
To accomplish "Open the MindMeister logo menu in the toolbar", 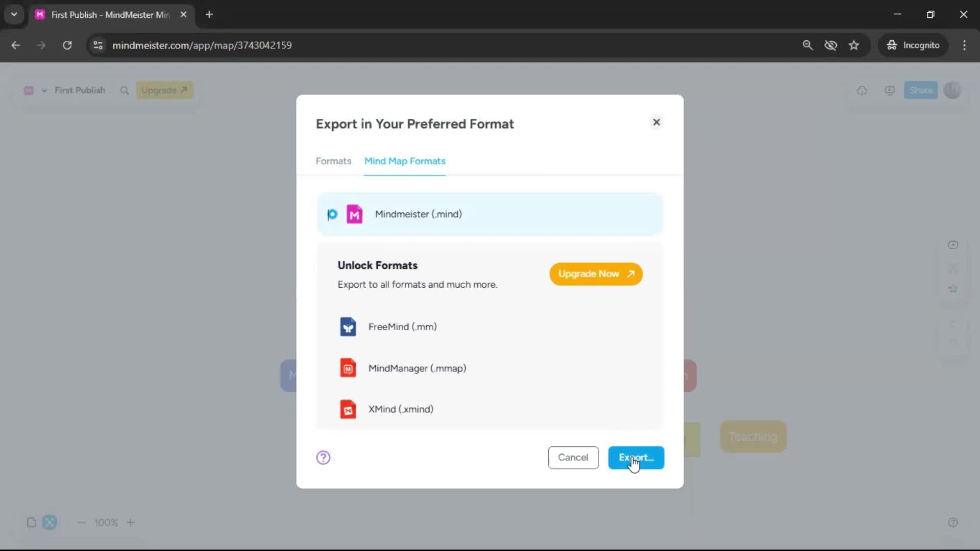I will (29, 90).
